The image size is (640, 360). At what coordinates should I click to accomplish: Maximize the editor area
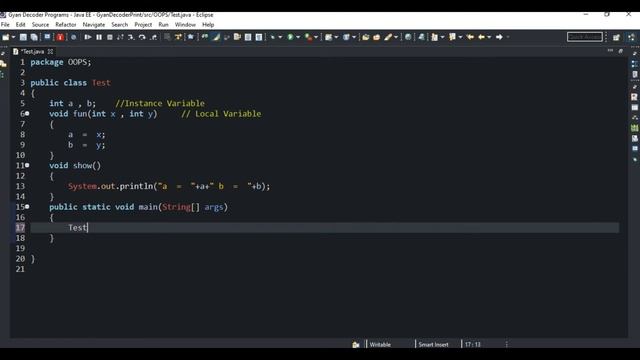[621, 51]
